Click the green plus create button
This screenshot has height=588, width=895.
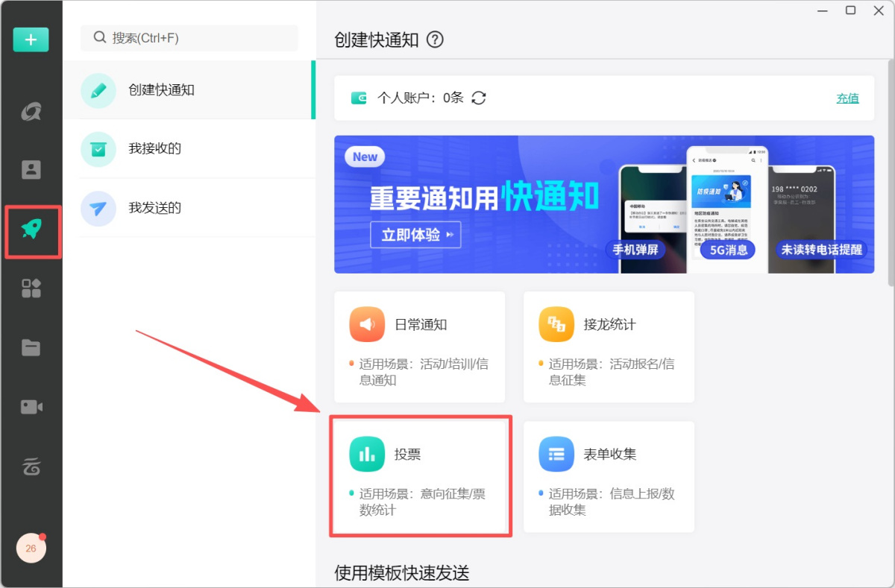pos(31,39)
